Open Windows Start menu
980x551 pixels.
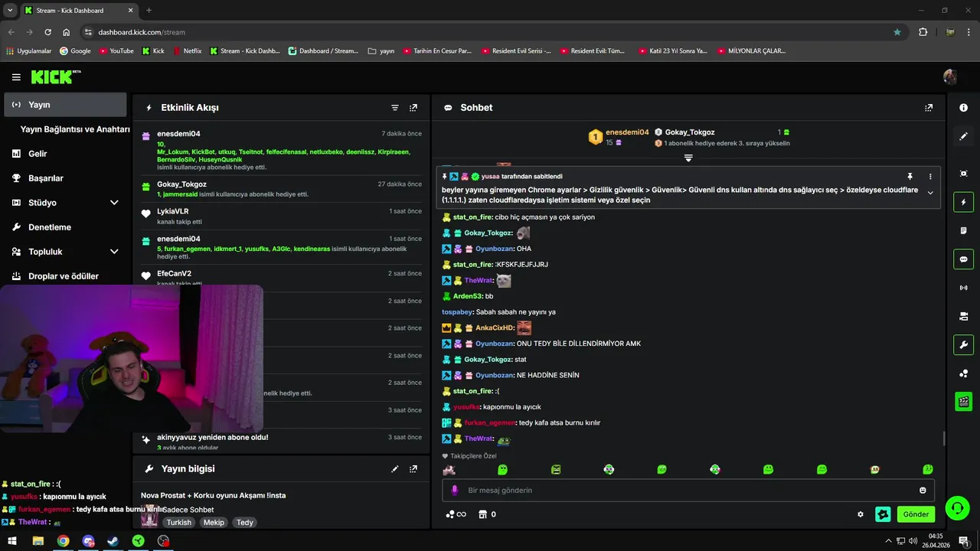[x=12, y=541]
